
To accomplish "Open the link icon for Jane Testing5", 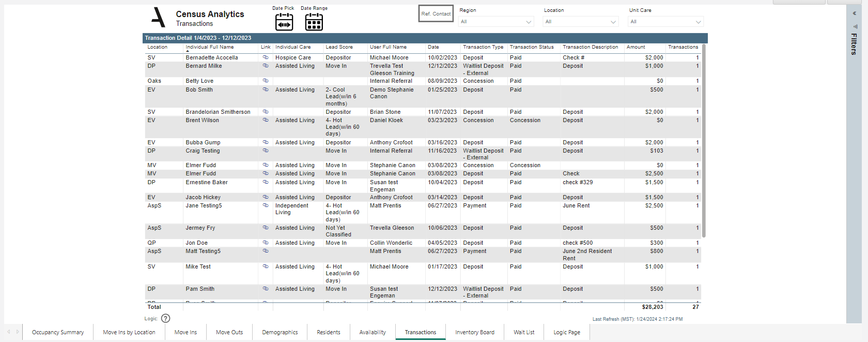I will pyautogui.click(x=266, y=205).
